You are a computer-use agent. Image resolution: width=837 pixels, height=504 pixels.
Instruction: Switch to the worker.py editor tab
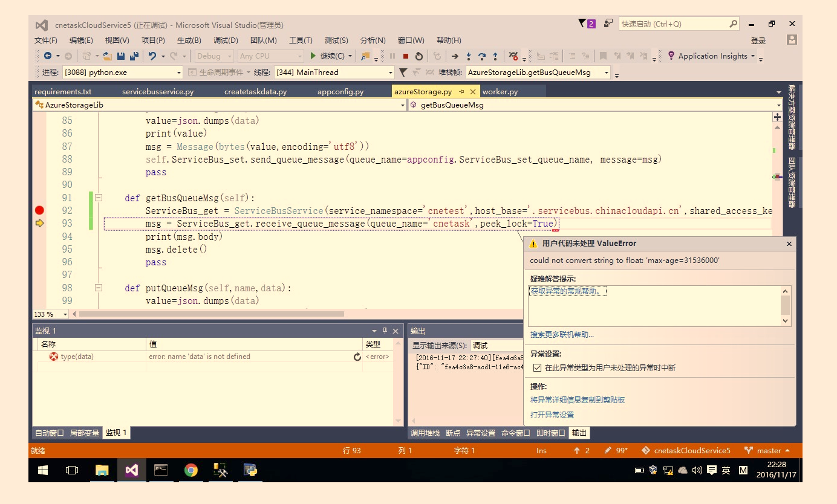(x=500, y=92)
